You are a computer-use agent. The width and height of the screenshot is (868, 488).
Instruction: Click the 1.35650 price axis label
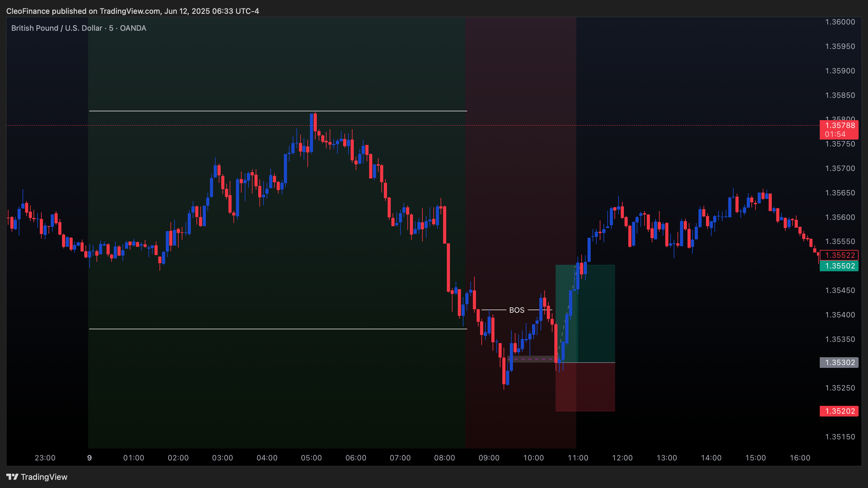click(840, 193)
